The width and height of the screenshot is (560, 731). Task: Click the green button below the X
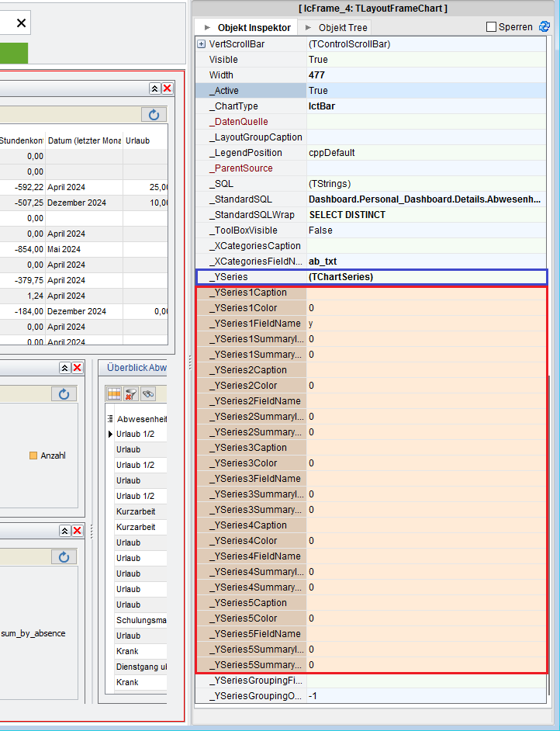click(14, 53)
